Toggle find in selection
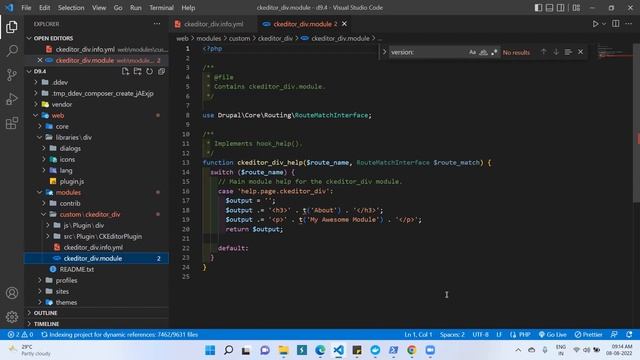 [568, 52]
